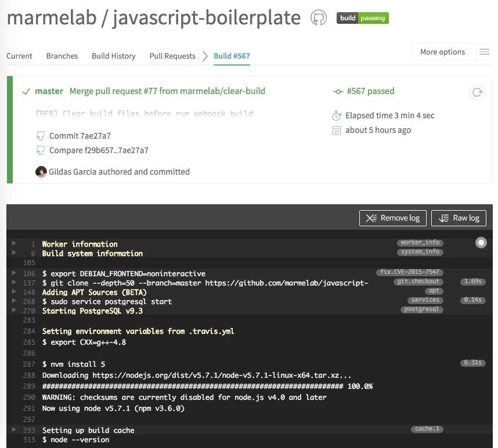Viewport: 498px width, 448px height.
Task: Click Gildas Garcia's avatar thumbnail
Action: pyautogui.click(x=40, y=172)
